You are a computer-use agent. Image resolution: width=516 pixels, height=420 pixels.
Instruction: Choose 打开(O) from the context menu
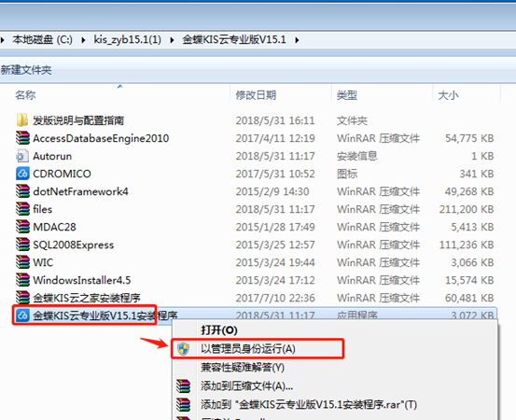tap(219, 330)
